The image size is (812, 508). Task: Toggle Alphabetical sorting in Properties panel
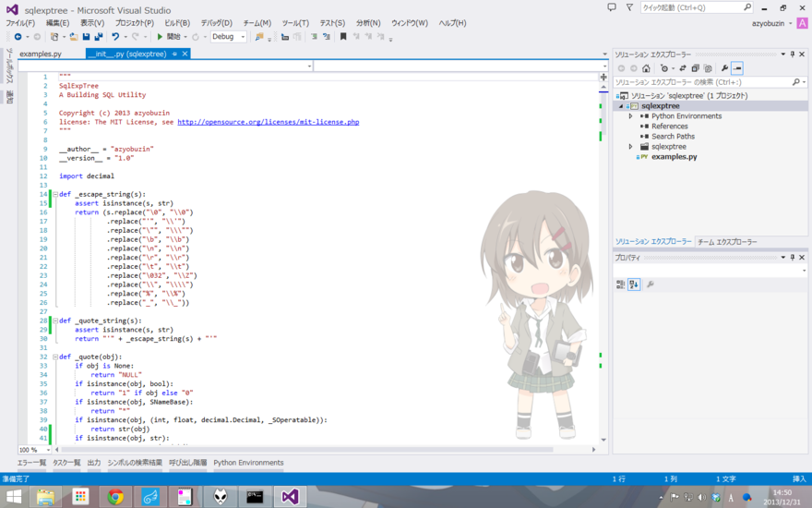pos(634,284)
